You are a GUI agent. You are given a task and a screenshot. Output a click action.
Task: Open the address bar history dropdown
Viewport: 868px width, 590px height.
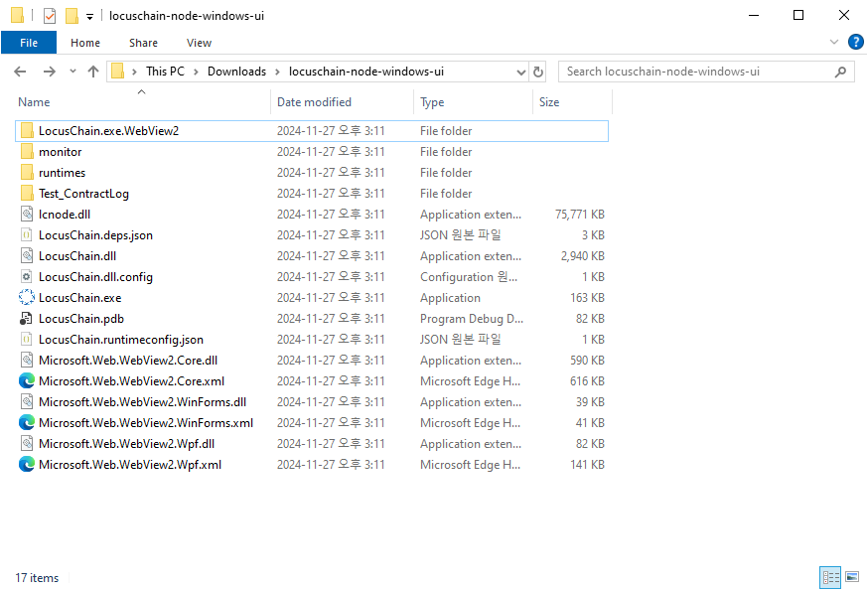pyautogui.click(x=520, y=72)
